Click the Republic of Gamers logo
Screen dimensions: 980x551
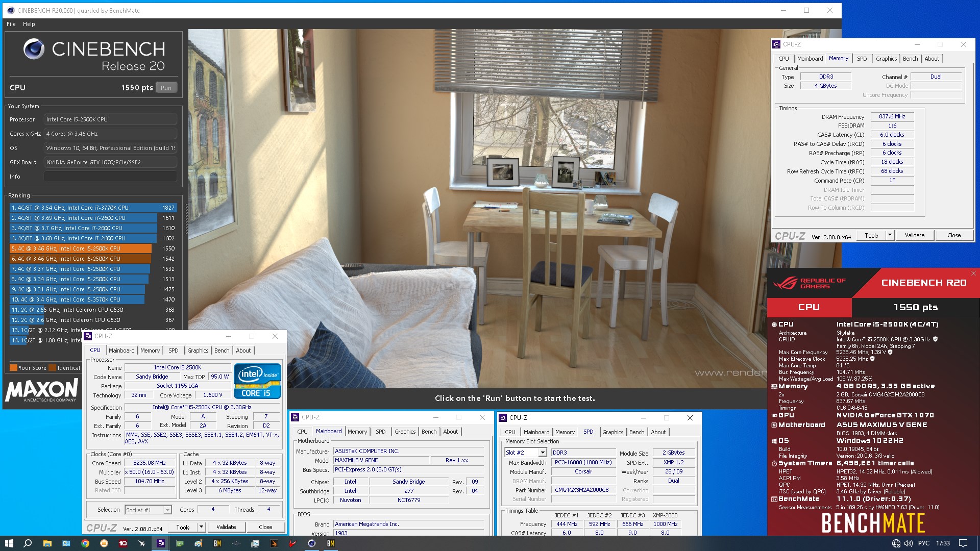(x=810, y=283)
